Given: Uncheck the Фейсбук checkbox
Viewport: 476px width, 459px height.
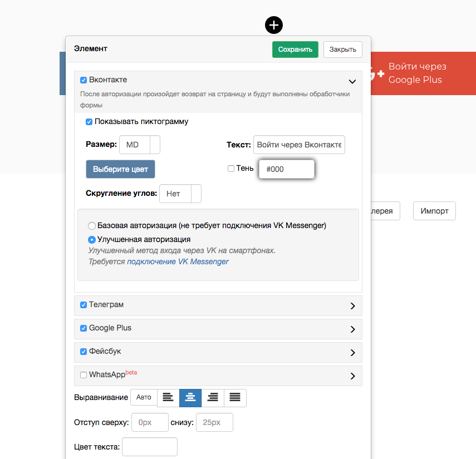Looking at the screenshot, I should 84,352.
